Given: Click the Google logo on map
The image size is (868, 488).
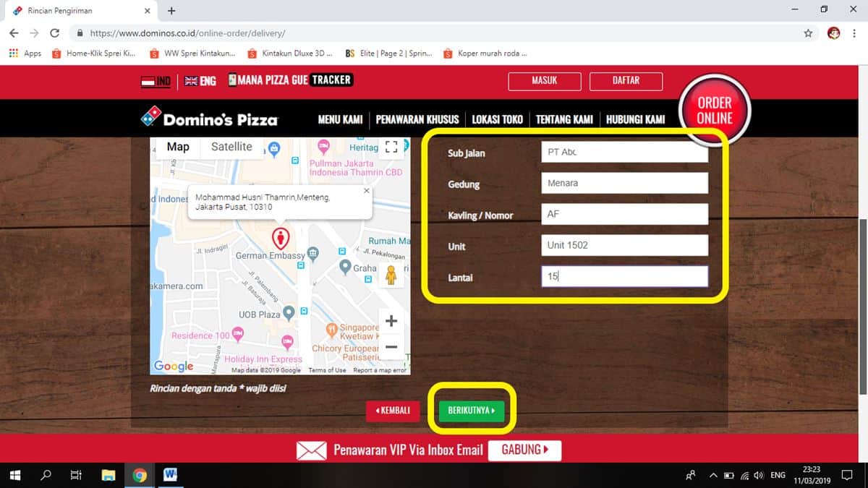Looking at the screenshot, I should point(174,366).
